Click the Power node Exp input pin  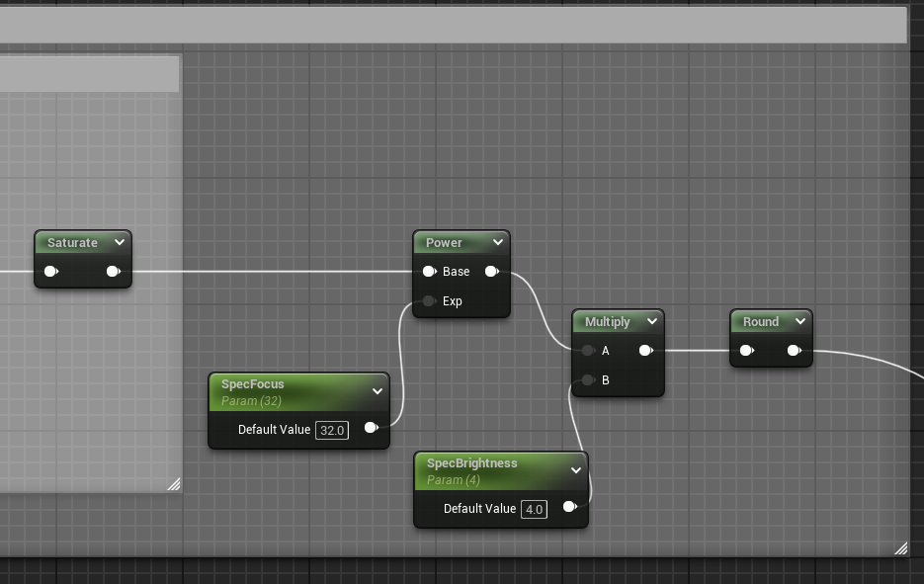[430, 301]
